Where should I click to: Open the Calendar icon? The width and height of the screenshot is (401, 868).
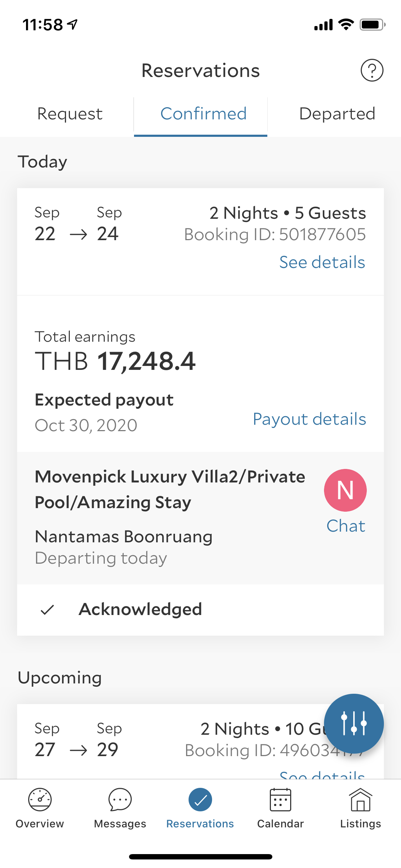click(x=281, y=800)
